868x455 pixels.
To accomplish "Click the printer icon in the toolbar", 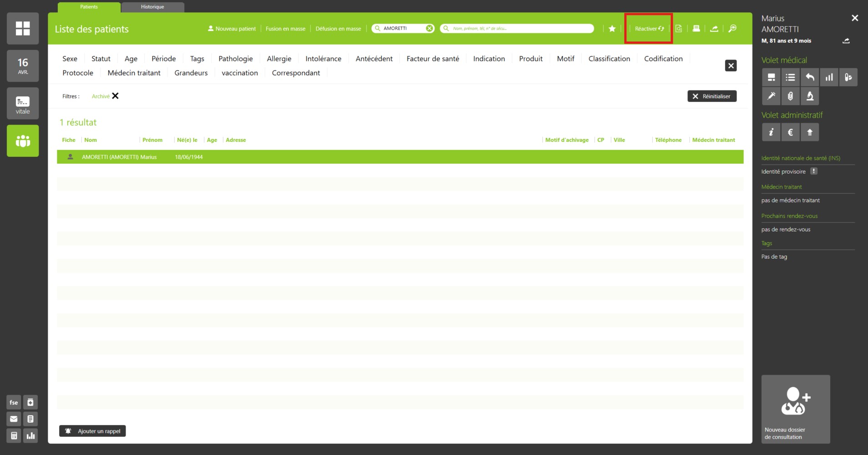I will [x=696, y=29].
